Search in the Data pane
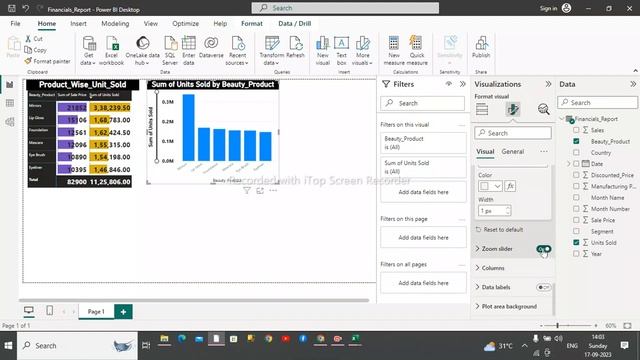The height and width of the screenshot is (360, 640). point(598,102)
